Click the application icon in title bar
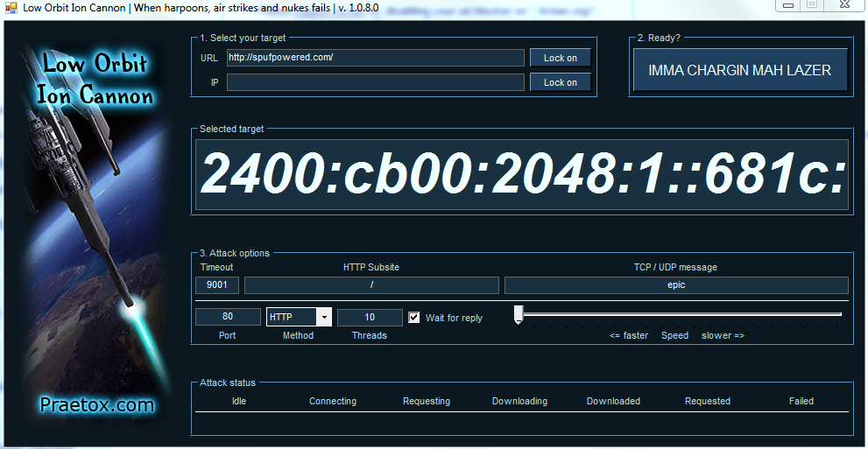 tap(11, 10)
